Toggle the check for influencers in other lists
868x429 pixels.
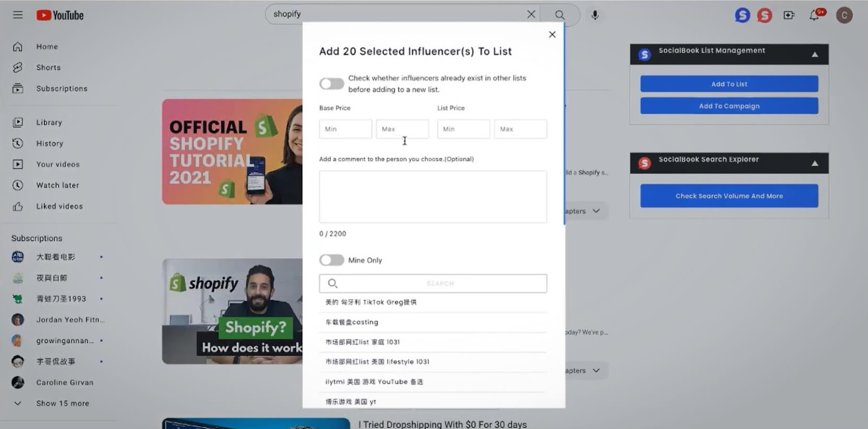[x=331, y=84]
